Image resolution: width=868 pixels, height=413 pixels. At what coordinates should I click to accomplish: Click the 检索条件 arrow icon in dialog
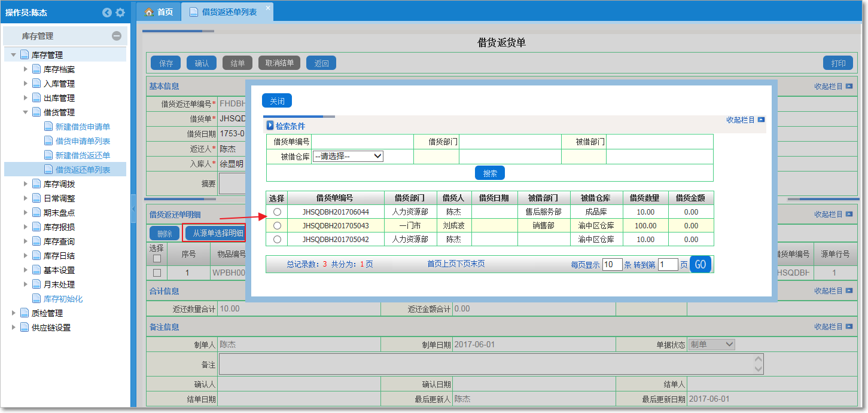pos(270,126)
